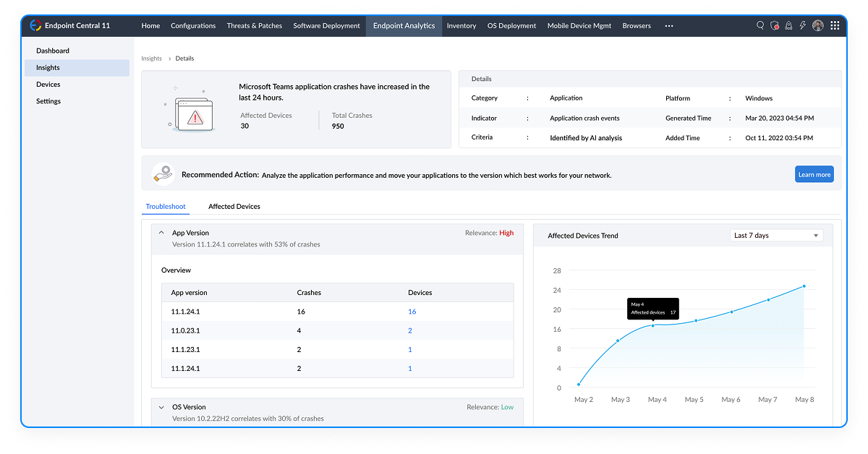Click the 11.1.23.1 app version cell
868x454 pixels.
click(x=185, y=349)
